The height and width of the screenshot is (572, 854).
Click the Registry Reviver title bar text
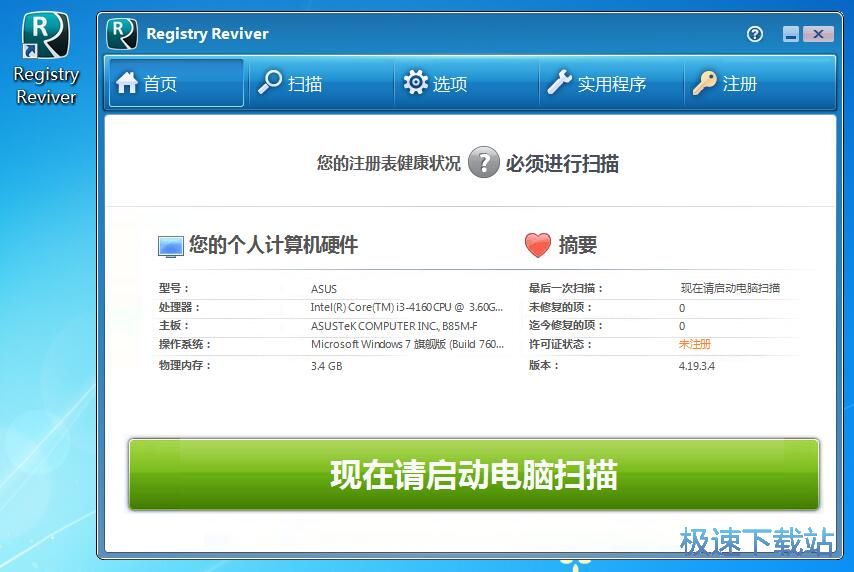pos(208,34)
